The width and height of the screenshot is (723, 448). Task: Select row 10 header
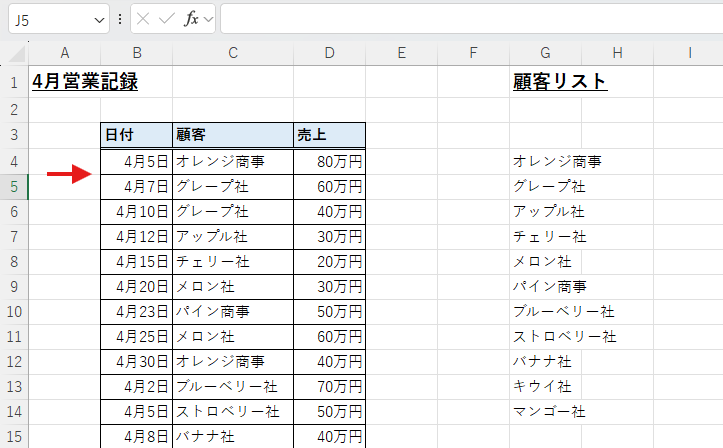[x=14, y=311]
